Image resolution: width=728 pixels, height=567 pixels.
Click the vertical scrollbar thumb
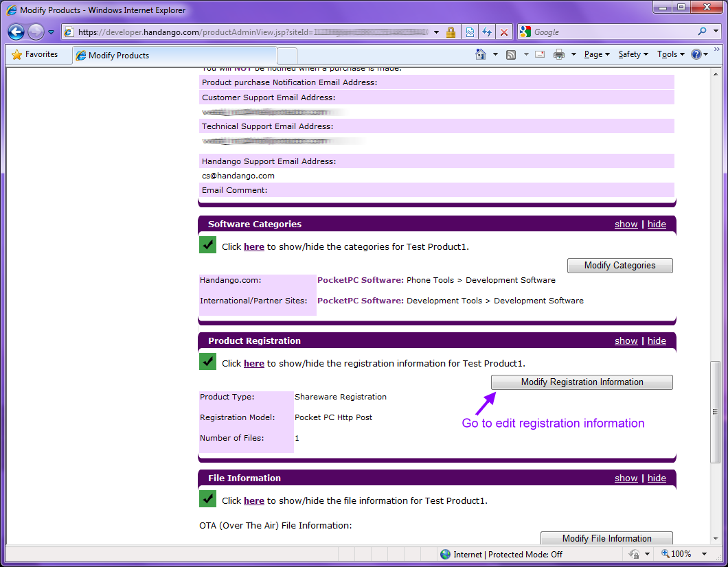(716, 412)
